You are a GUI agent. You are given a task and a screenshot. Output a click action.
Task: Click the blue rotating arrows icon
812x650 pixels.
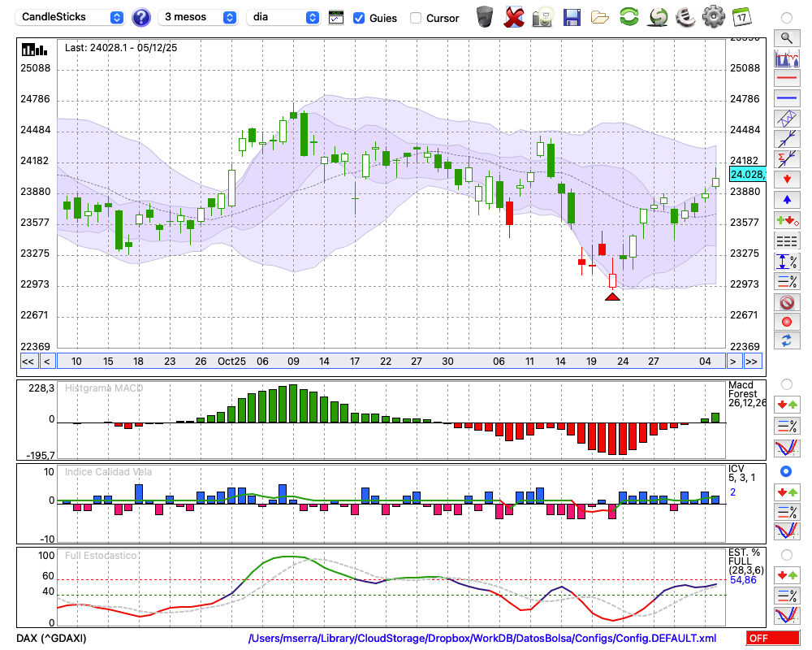click(787, 341)
